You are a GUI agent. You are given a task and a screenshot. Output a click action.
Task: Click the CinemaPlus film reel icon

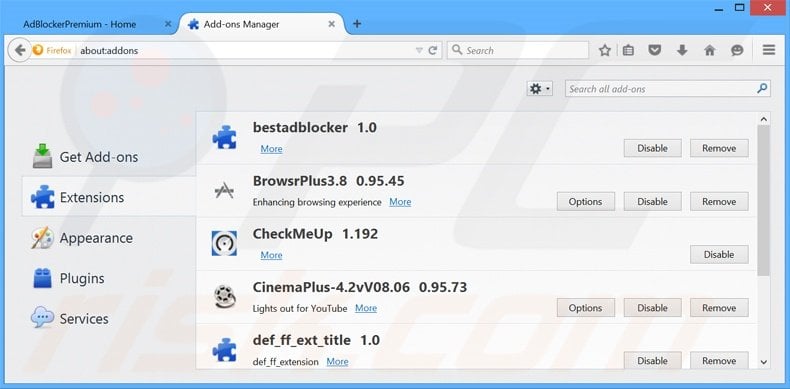click(x=224, y=297)
